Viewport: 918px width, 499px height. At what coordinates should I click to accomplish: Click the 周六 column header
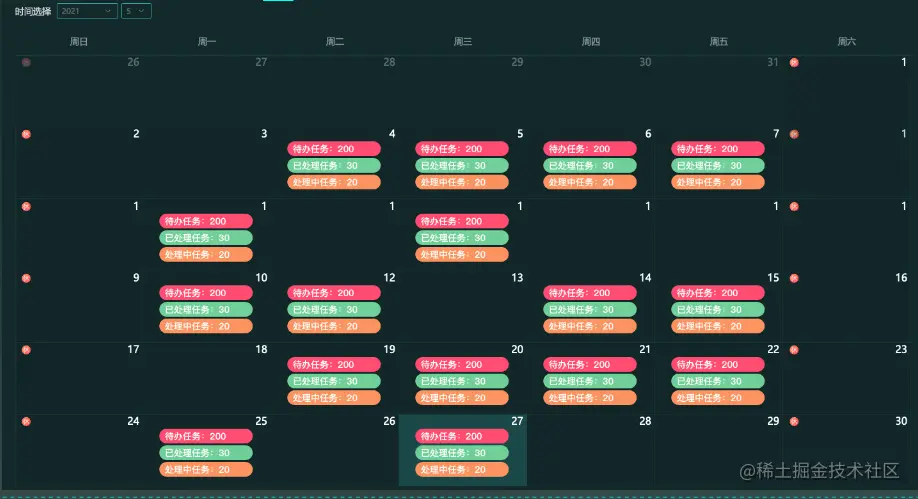[x=847, y=42]
